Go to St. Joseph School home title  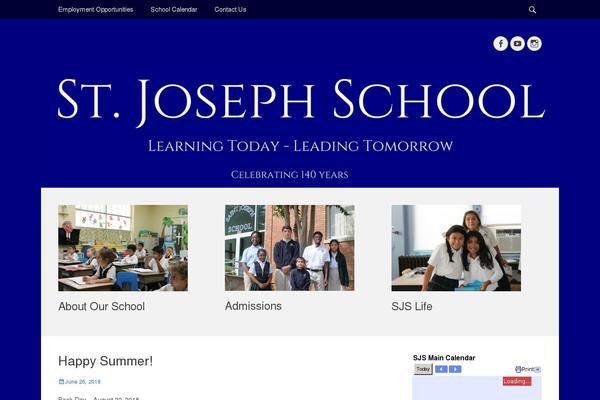click(x=301, y=101)
